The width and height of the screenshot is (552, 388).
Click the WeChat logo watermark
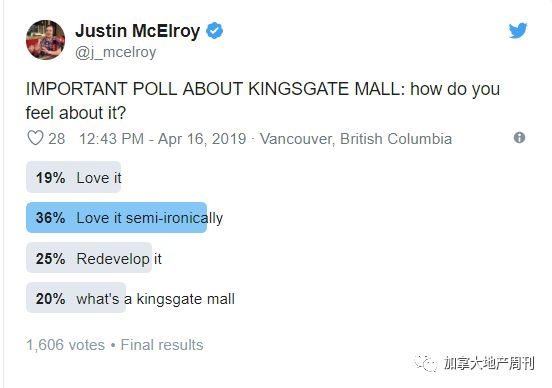426,363
